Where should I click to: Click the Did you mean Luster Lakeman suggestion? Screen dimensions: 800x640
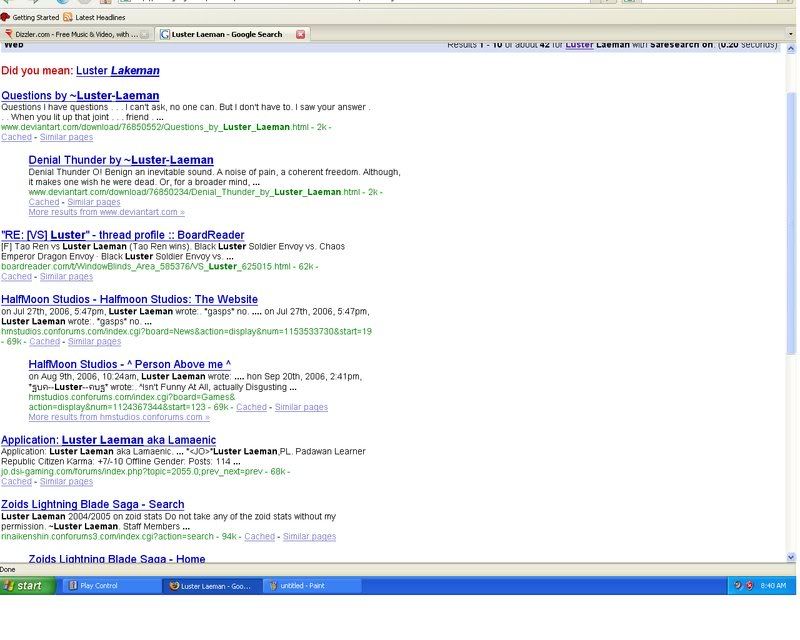click(x=118, y=70)
